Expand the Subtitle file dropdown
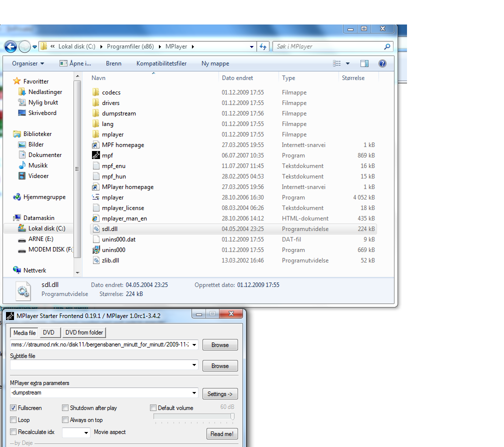Viewport: 504px width, 447px height. pos(194,365)
